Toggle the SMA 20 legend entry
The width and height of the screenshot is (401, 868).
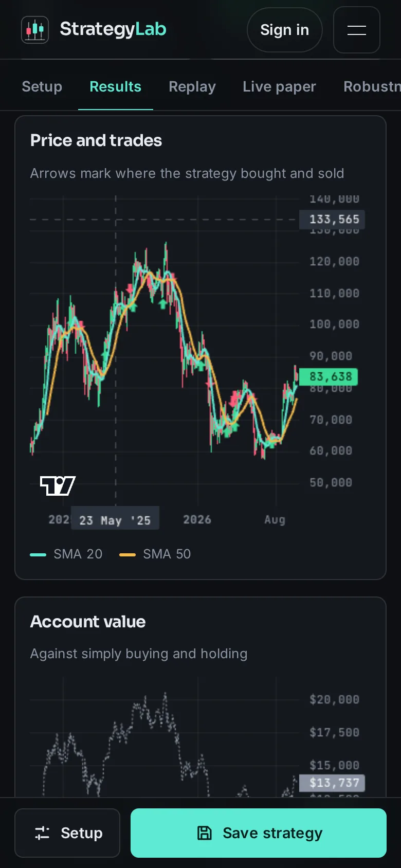click(x=66, y=554)
